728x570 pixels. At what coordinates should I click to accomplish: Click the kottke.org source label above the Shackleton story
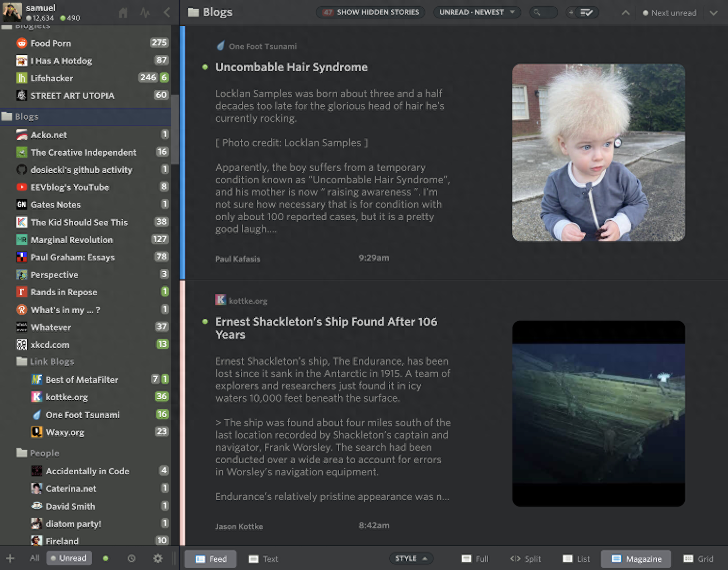[248, 301]
